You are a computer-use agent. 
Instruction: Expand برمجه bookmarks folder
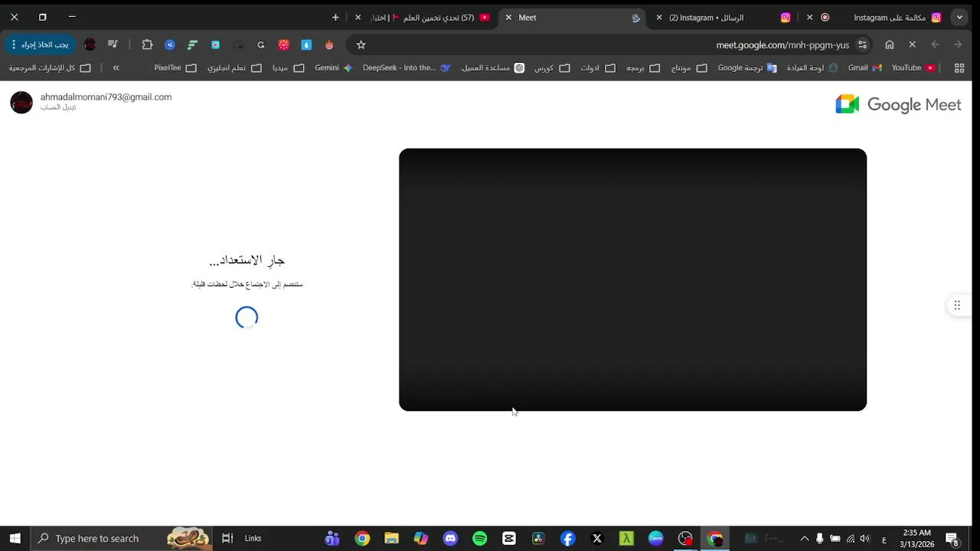click(x=642, y=68)
